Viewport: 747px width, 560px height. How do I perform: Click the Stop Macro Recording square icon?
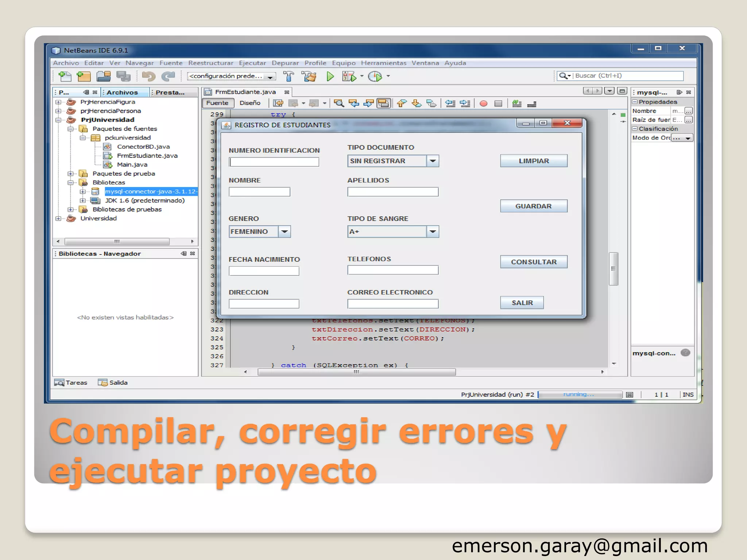[498, 104]
